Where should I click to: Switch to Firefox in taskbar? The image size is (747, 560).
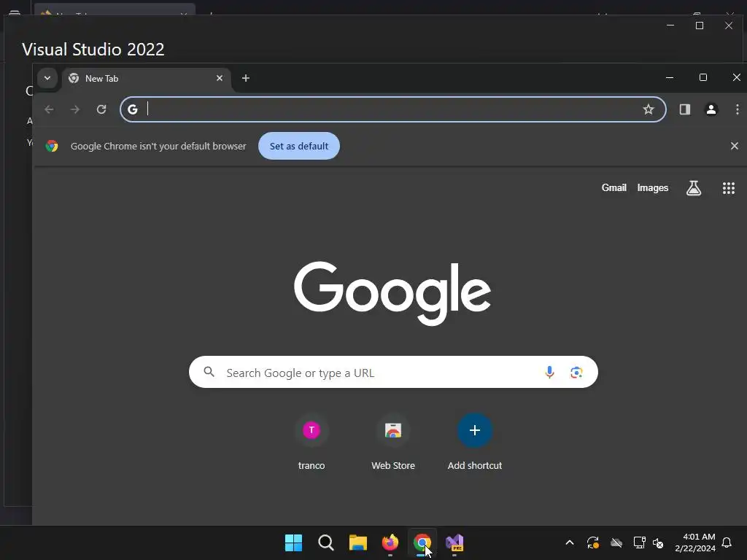coord(390,542)
